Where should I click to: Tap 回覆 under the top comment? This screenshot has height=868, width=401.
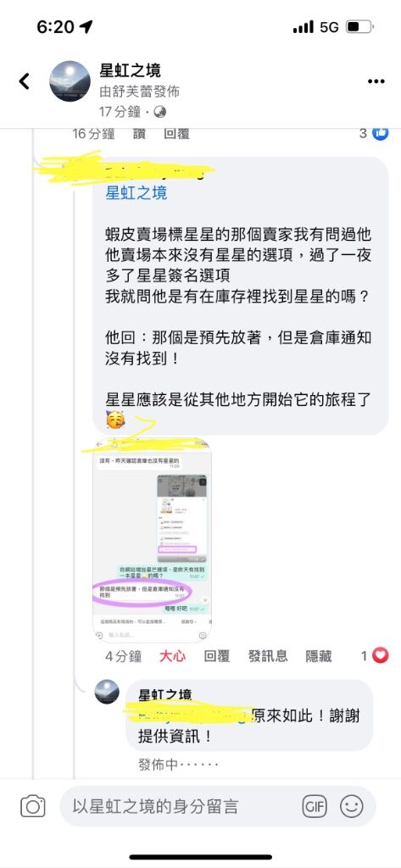(x=177, y=133)
